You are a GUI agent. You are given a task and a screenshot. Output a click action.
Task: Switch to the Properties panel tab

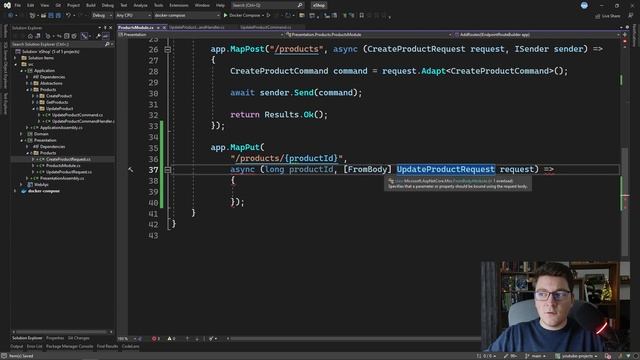tap(55, 338)
